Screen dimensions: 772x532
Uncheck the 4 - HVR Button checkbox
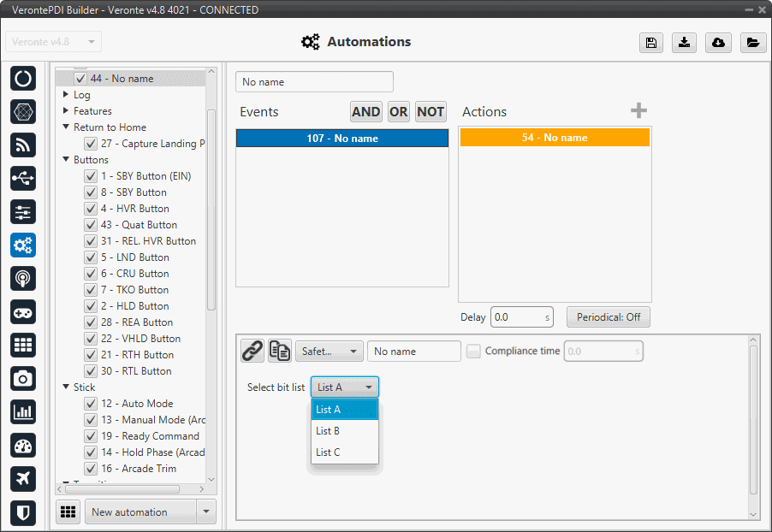click(x=90, y=209)
